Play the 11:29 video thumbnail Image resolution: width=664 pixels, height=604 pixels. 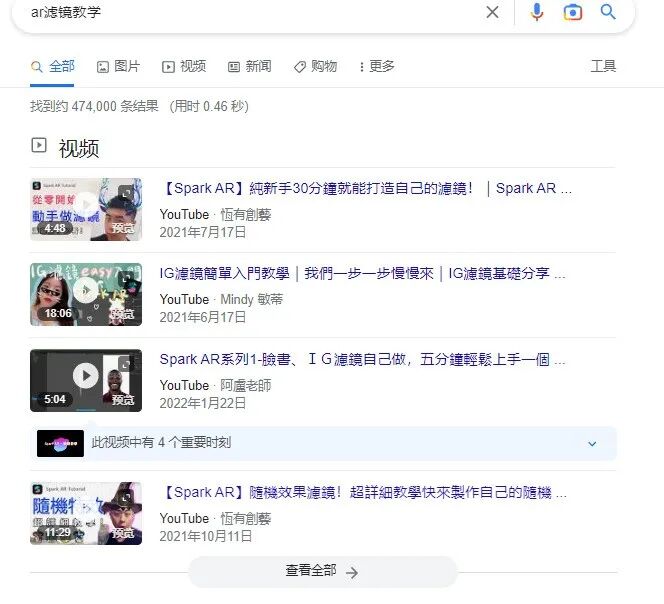(86, 513)
